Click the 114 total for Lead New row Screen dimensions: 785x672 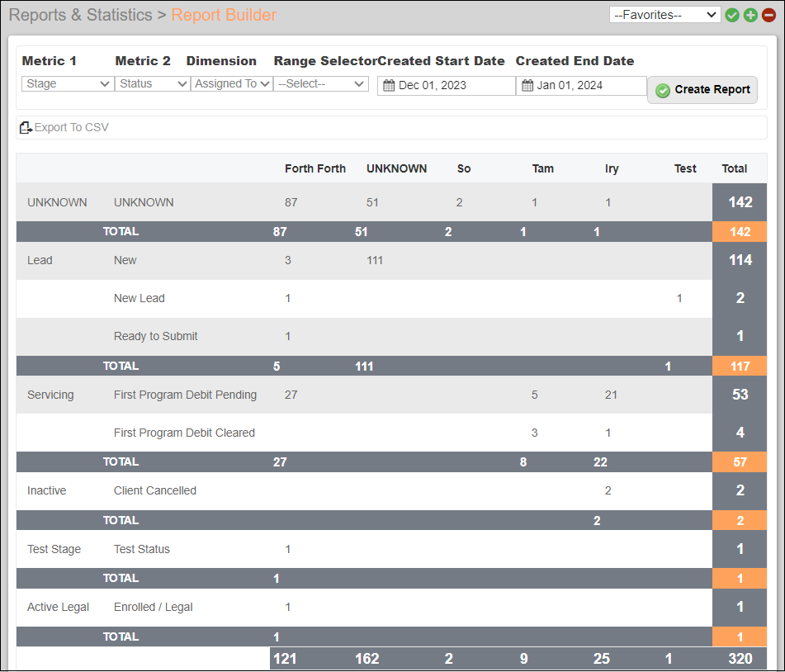(x=740, y=260)
